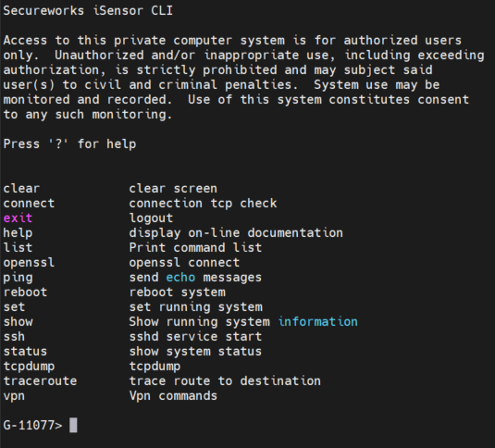Click the 'help' command text
Screen dimensions: 495x448
[x=18, y=233]
